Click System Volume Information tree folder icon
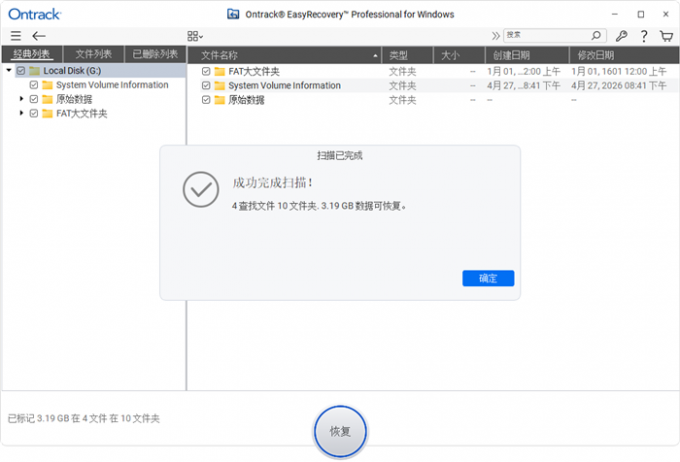This screenshot has width=680, height=462. point(47,85)
